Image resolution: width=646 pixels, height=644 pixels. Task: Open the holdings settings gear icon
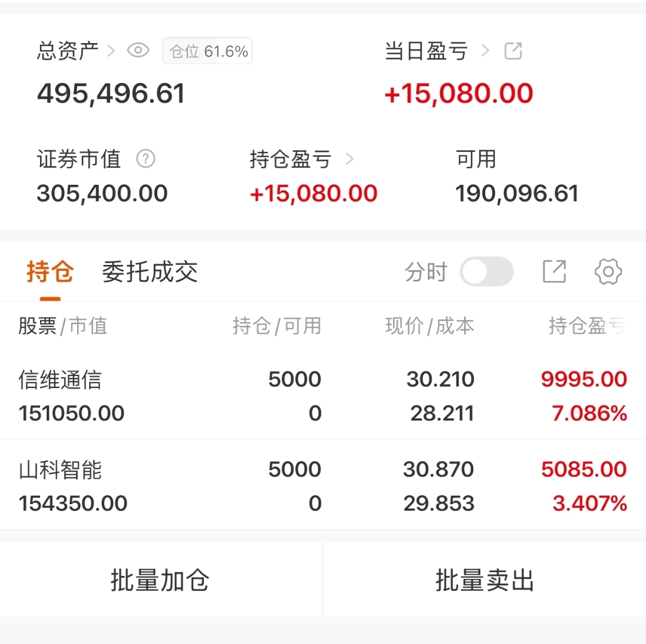pos(608,271)
